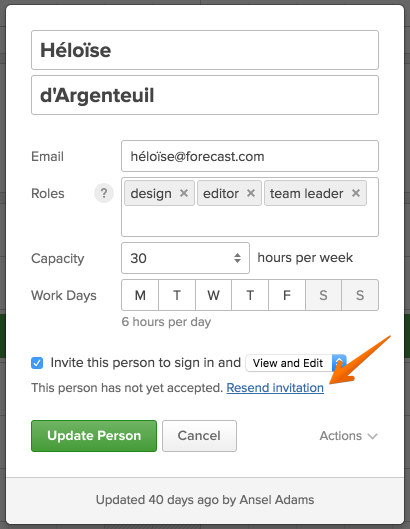410x529 pixels.
Task: Uncheck the invite to sign in checkbox
Action: point(37,363)
